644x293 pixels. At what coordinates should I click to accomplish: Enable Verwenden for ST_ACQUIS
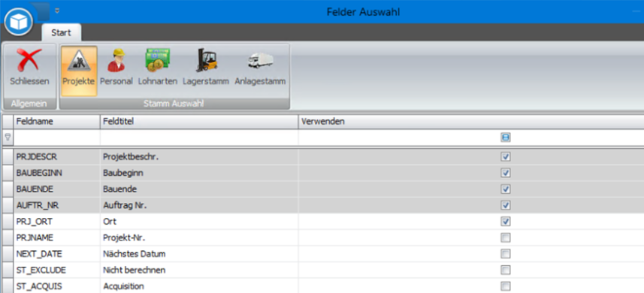(x=506, y=286)
